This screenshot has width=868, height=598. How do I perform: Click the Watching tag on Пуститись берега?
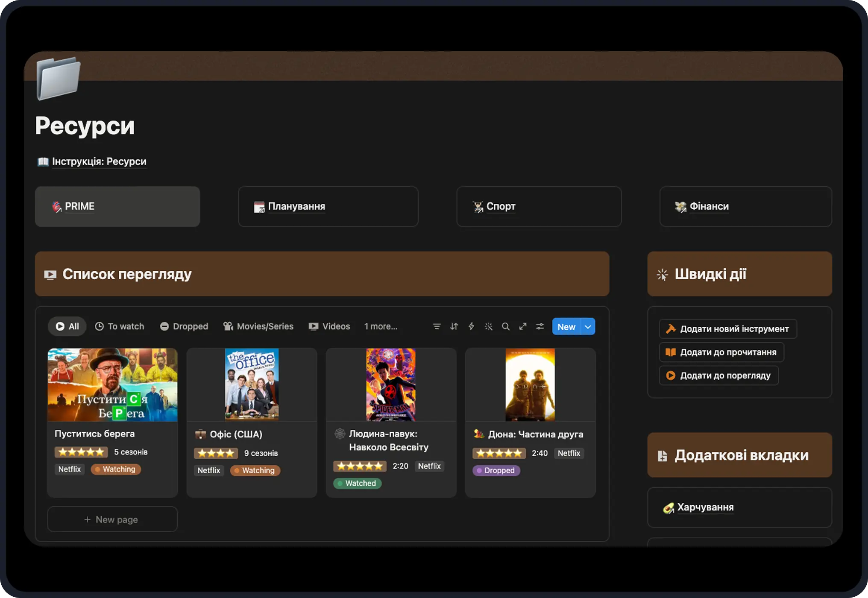pyautogui.click(x=116, y=469)
